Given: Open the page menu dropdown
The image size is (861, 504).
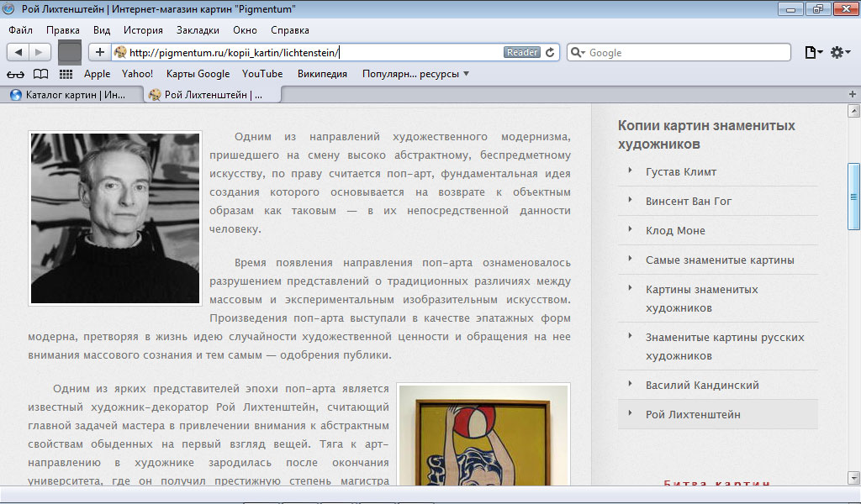Looking at the screenshot, I should [813, 52].
